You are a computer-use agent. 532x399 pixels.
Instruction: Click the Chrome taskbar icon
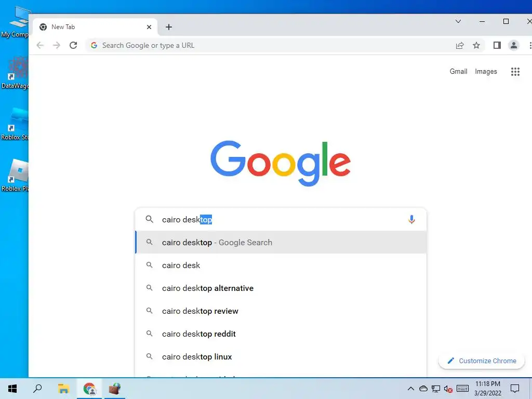point(89,389)
